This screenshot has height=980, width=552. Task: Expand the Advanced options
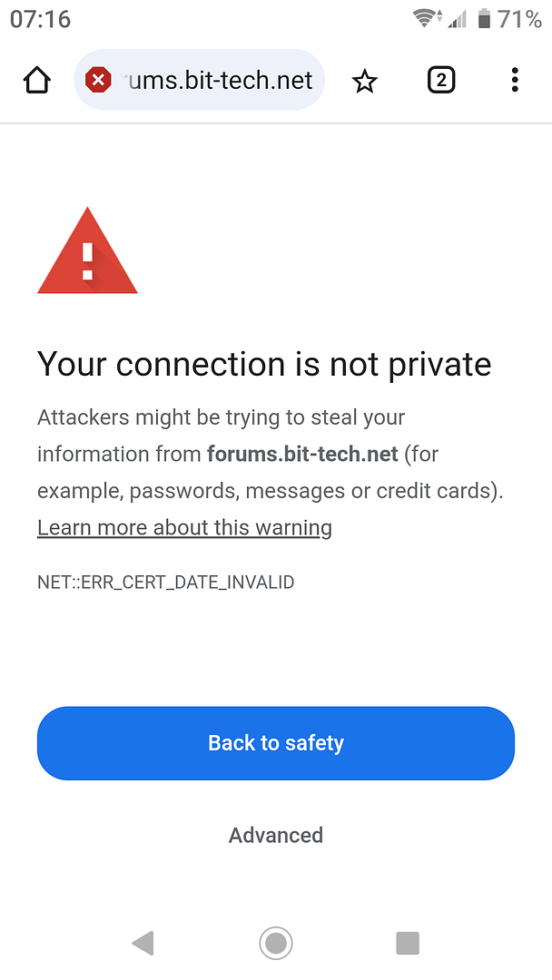coord(276,835)
